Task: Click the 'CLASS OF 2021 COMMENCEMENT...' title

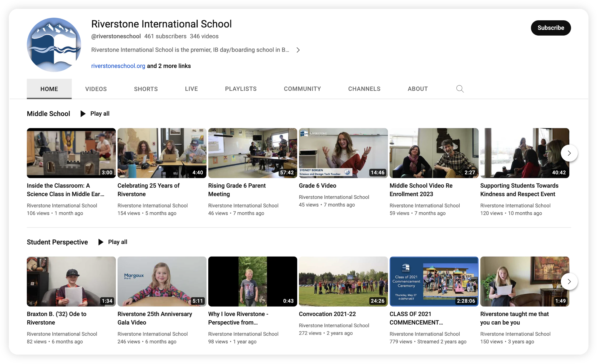Action: 416,318
